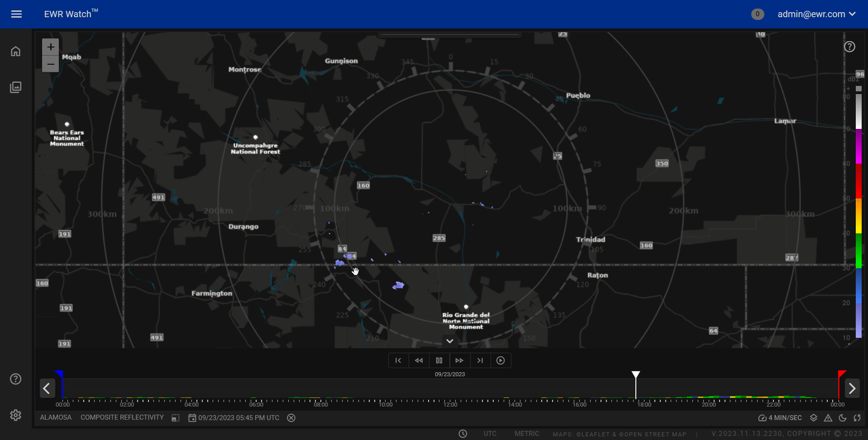Image resolution: width=868 pixels, height=440 pixels.
Task: Click the selection area icon in status bar
Action: [x=176, y=418]
